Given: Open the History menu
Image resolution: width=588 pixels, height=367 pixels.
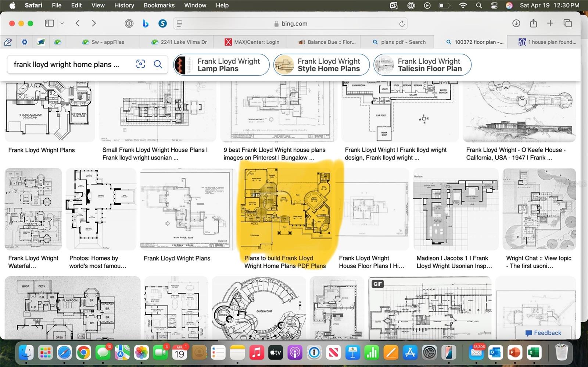Looking at the screenshot, I should (124, 5).
